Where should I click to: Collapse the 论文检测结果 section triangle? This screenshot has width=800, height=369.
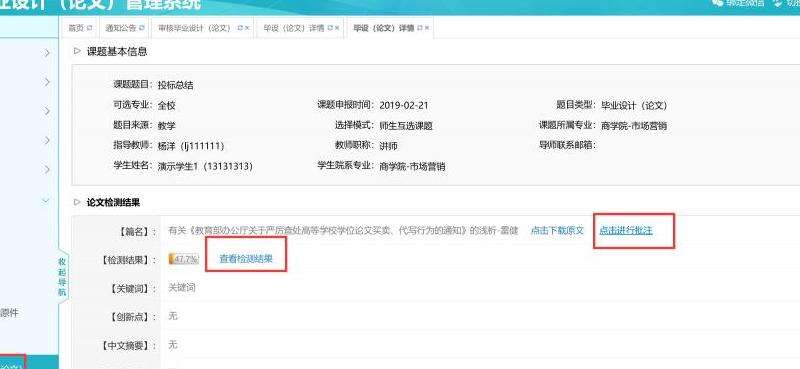coord(77,203)
